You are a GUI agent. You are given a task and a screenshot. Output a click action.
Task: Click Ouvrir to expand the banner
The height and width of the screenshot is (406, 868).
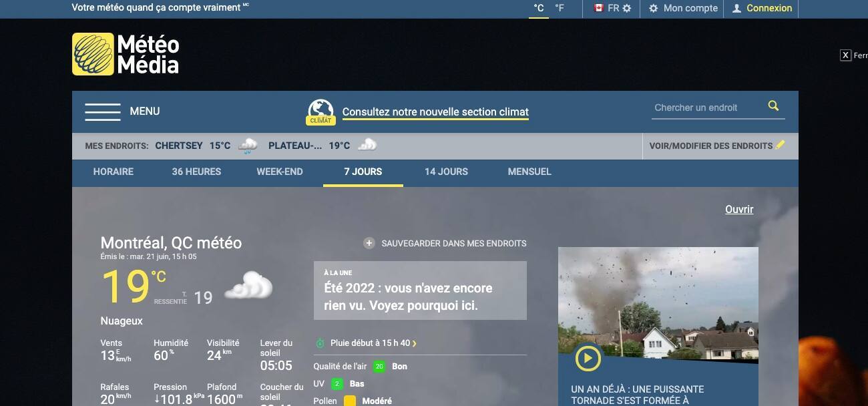(738, 209)
